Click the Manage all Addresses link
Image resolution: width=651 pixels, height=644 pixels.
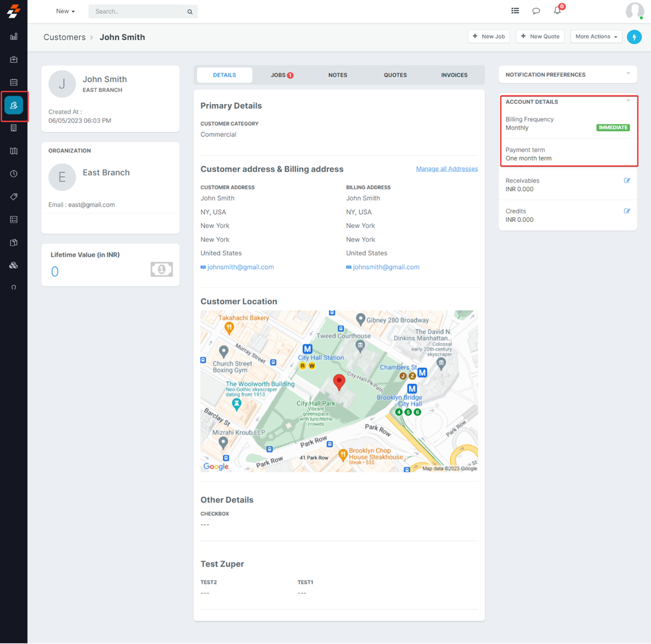click(447, 169)
